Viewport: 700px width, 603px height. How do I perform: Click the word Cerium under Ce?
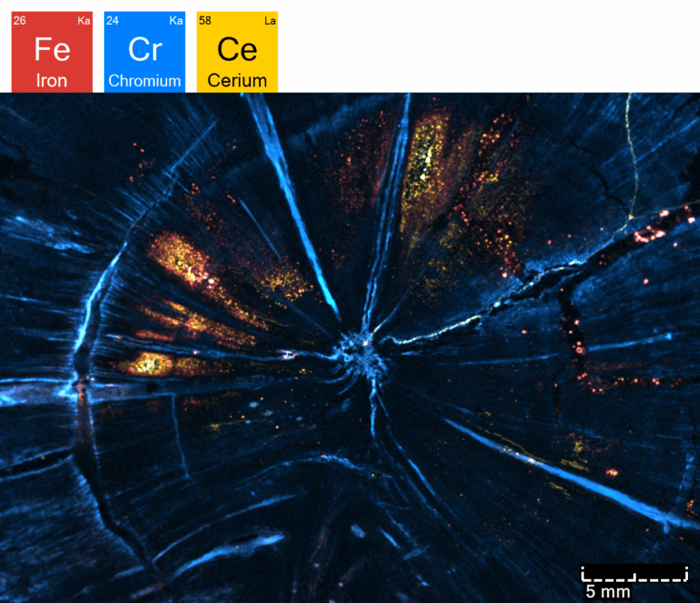pos(238,81)
